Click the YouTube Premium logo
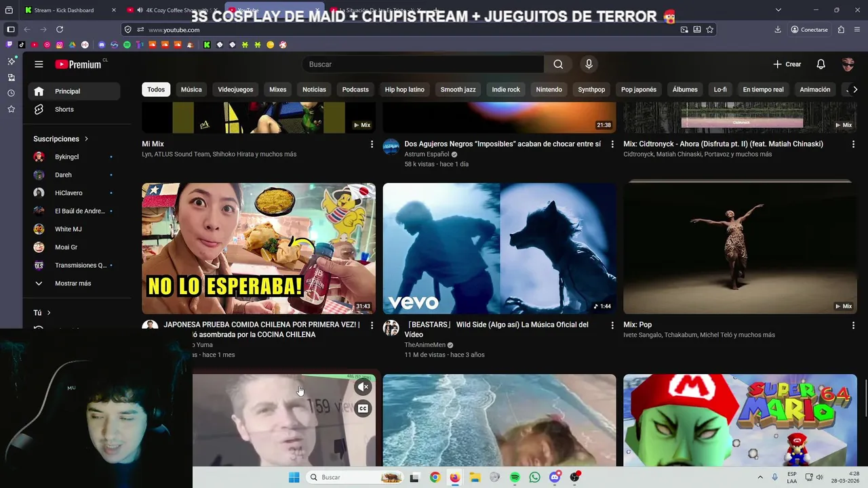Viewport: 868px width, 488px height. (79, 64)
